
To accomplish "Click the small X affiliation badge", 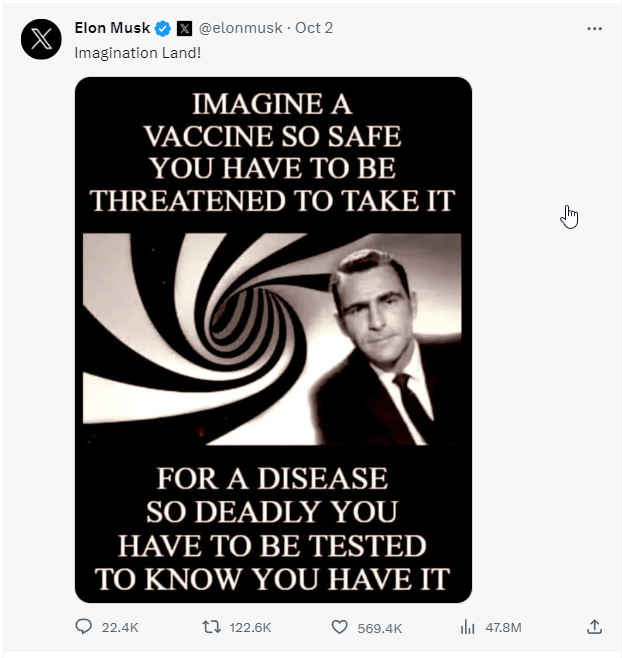I will click(184, 28).
